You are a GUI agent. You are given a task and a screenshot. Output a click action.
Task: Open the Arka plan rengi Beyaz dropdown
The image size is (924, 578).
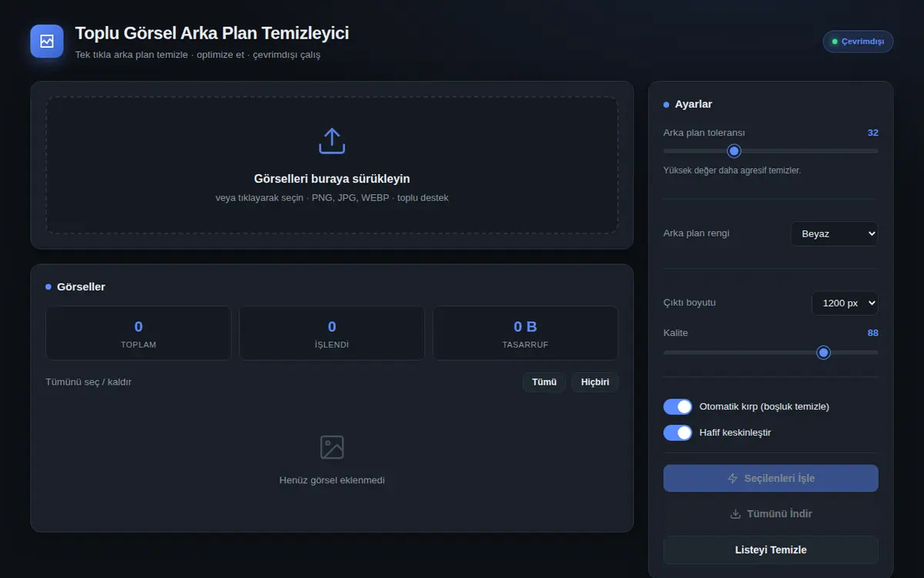pos(835,234)
